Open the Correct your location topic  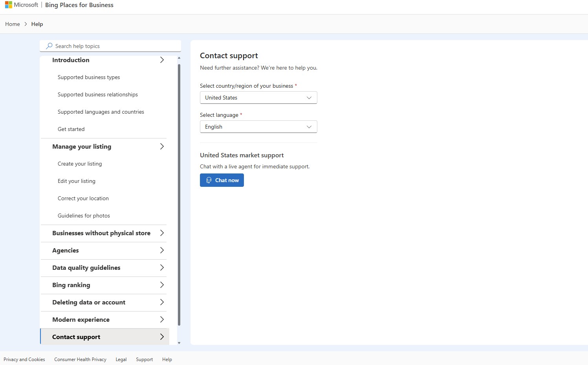coord(83,198)
